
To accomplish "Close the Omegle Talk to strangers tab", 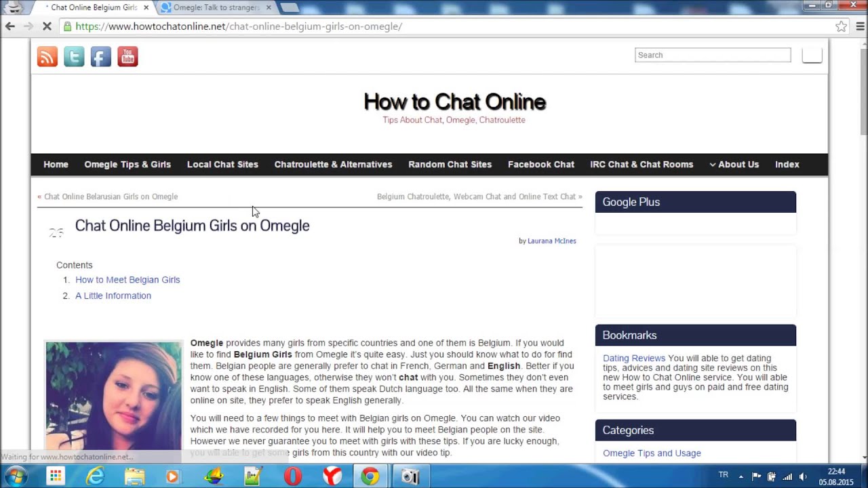I will [x=269, y=7].
